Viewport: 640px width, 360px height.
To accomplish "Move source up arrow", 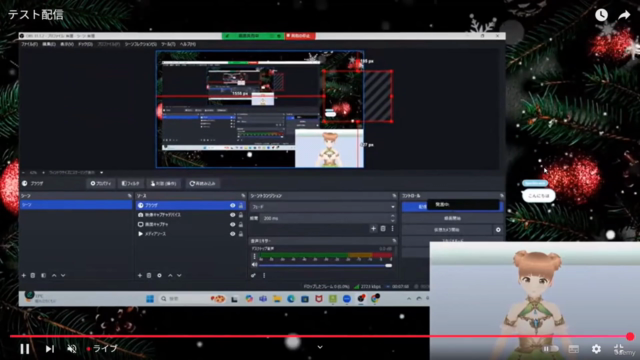I will pyautogui.click(x=170, y=276).
